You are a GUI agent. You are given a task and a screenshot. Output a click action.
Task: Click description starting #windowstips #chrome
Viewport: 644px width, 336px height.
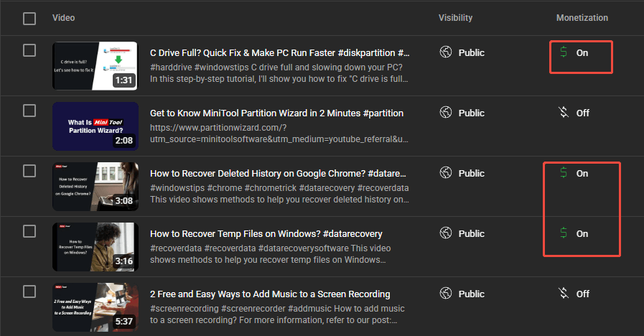click(x=280, y=194)
